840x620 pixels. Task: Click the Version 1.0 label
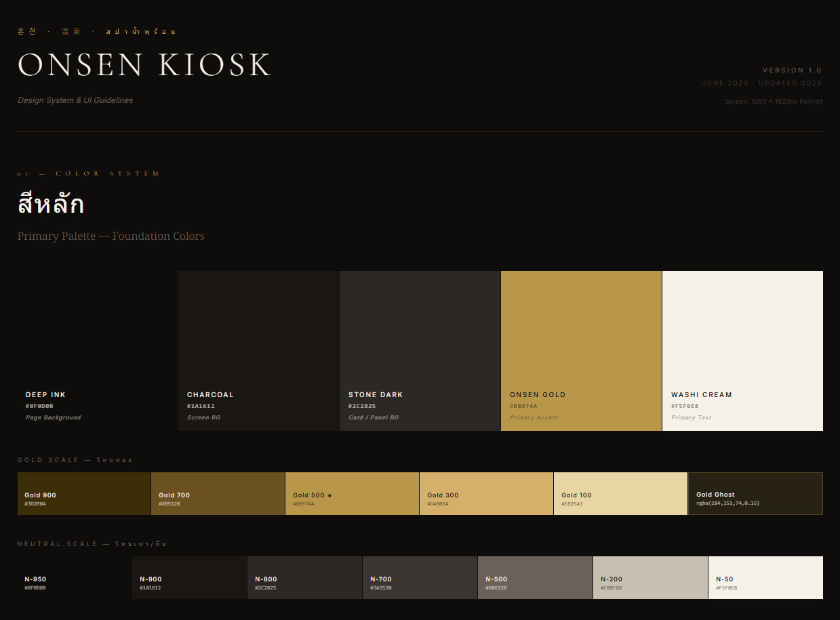tap(792, 70)
